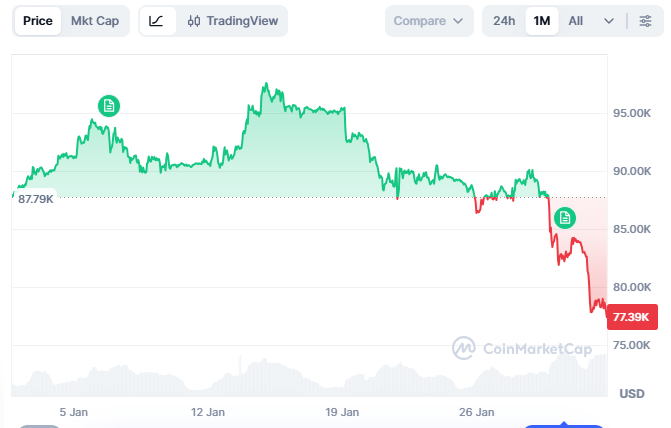This screenshot has width=671, height=428.
Task: Open chart settings sliders icon
Action: point(645,21)
